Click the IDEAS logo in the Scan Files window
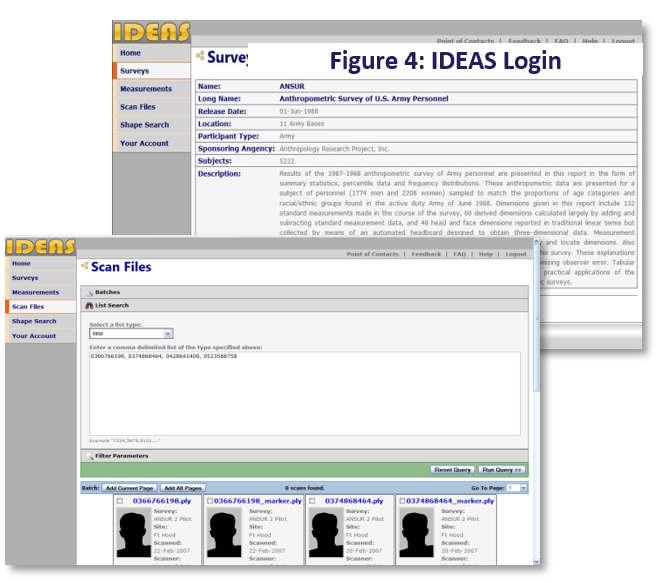This screenshot has height=583, width=664. pos(41,246)
